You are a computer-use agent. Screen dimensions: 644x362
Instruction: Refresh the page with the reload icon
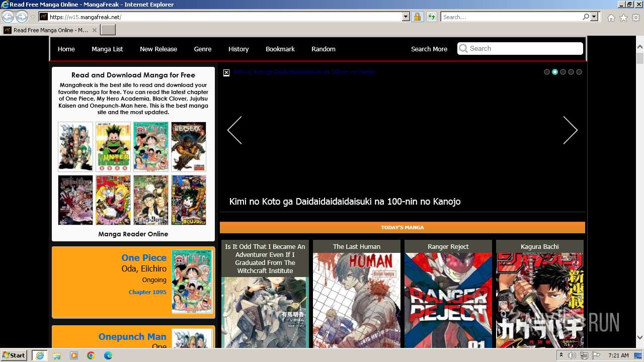431,17
